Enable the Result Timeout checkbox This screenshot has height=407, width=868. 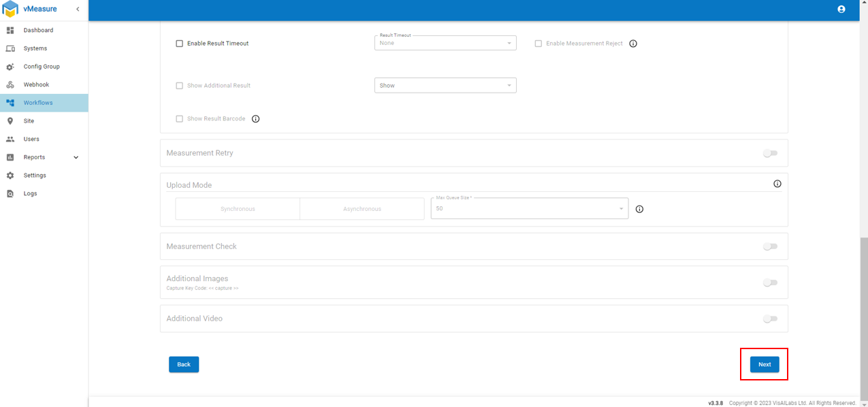[x=180, y=44]
